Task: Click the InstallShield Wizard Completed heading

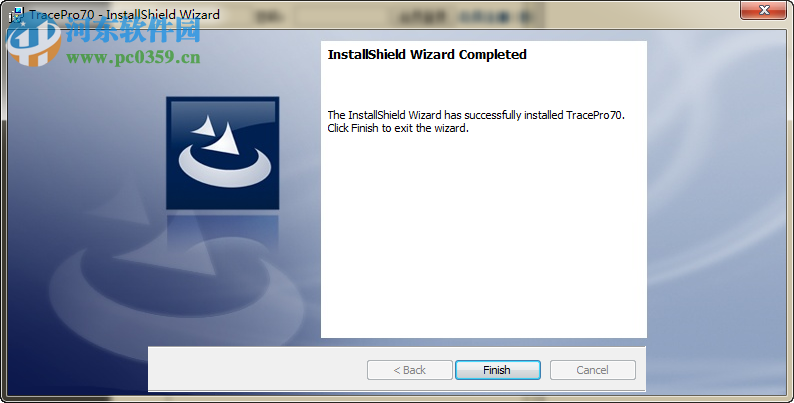Action: tap(427, 55)
